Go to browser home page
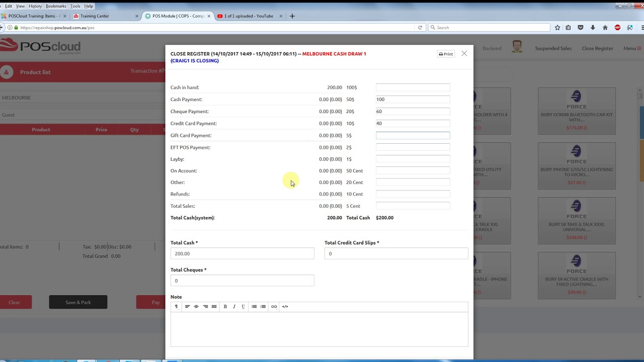Image resolution: width=644 pixels, height=362 pixels. [x=605, y=28]
